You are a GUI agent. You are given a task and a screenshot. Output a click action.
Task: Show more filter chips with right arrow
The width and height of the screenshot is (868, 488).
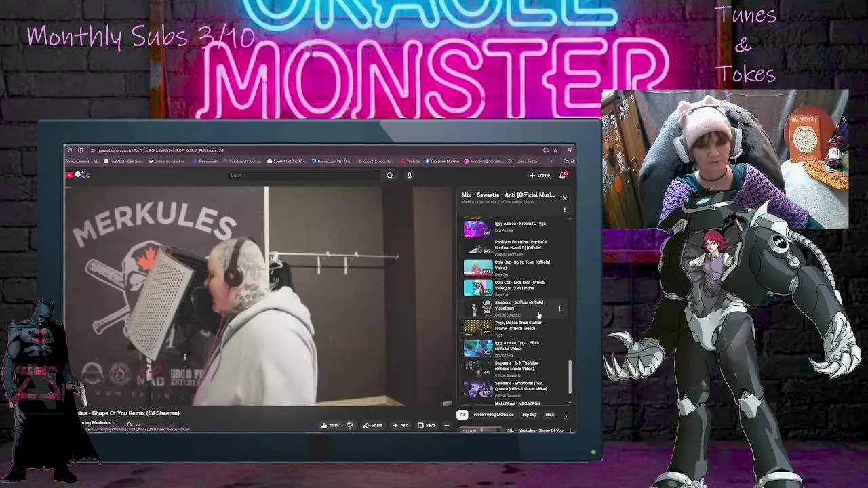point(566,415)
